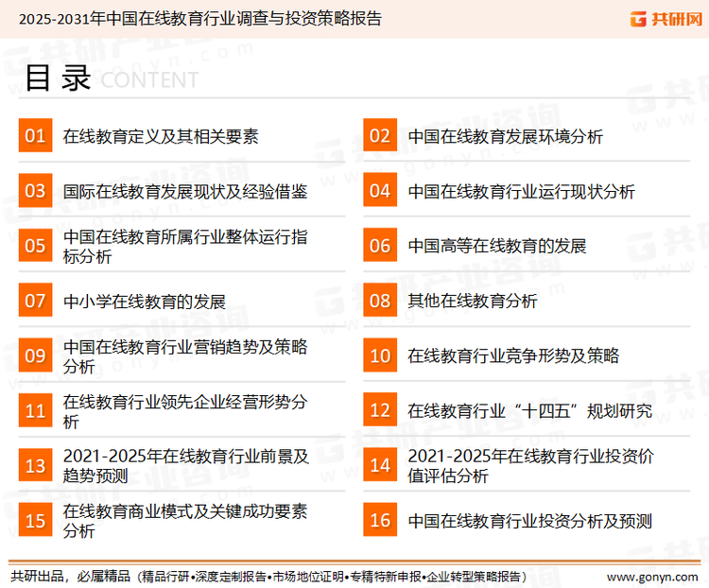Select chapter 中国在线教育发展环境分析
The height and width of the screenshot is (588, 709).
coord(506,136)
